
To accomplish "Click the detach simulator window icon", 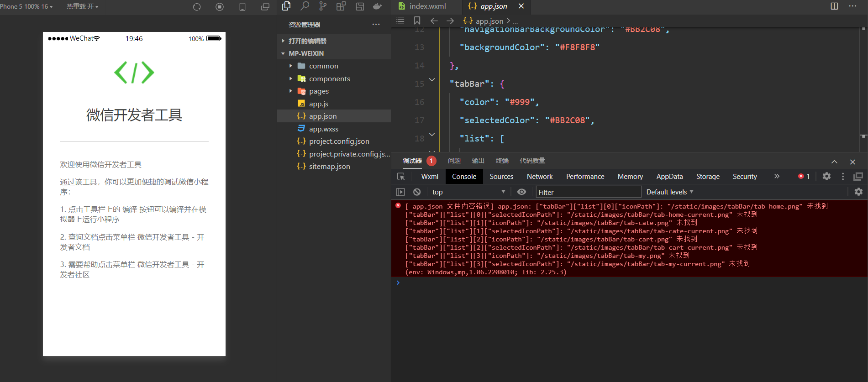I will point(265,7).
